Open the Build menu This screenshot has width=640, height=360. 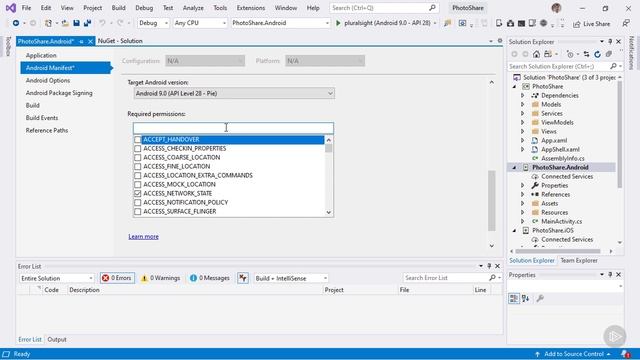click(x=118, y=8)
